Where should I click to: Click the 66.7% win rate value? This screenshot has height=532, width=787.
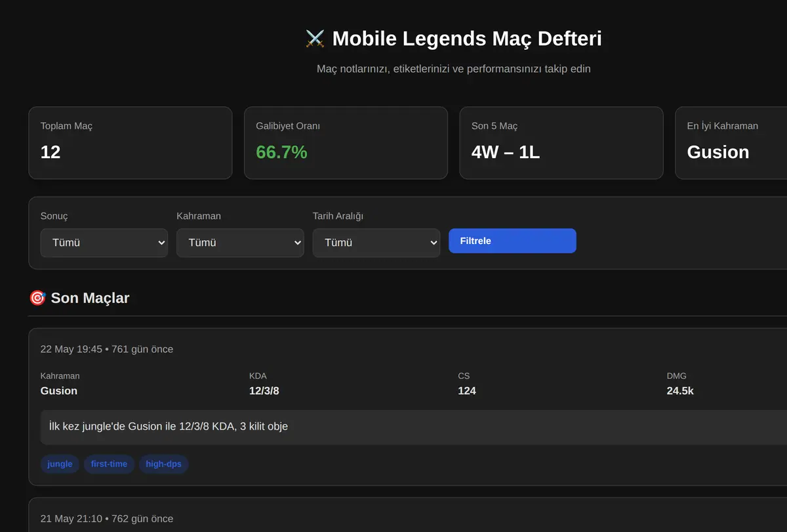coord(281,152)
